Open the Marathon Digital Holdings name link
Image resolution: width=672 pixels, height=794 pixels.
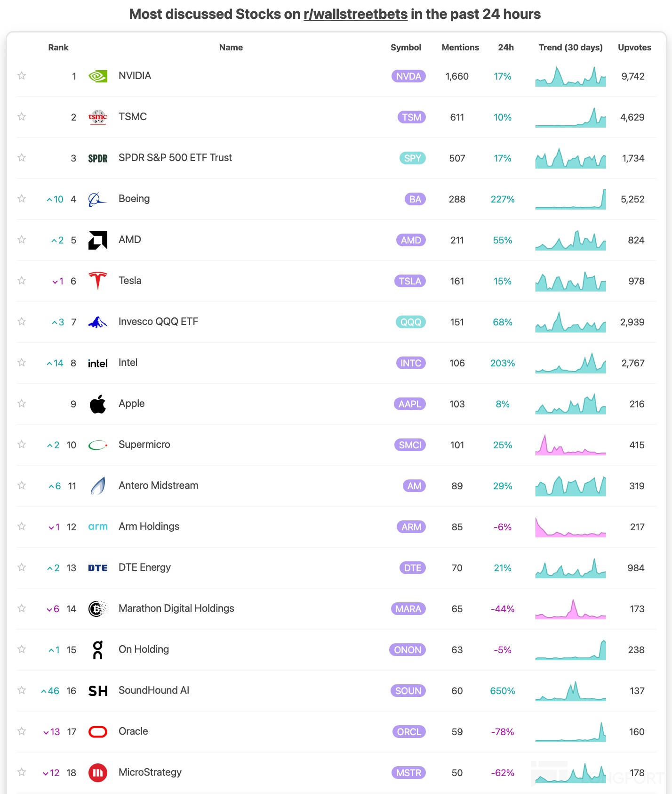coord(176,608)
